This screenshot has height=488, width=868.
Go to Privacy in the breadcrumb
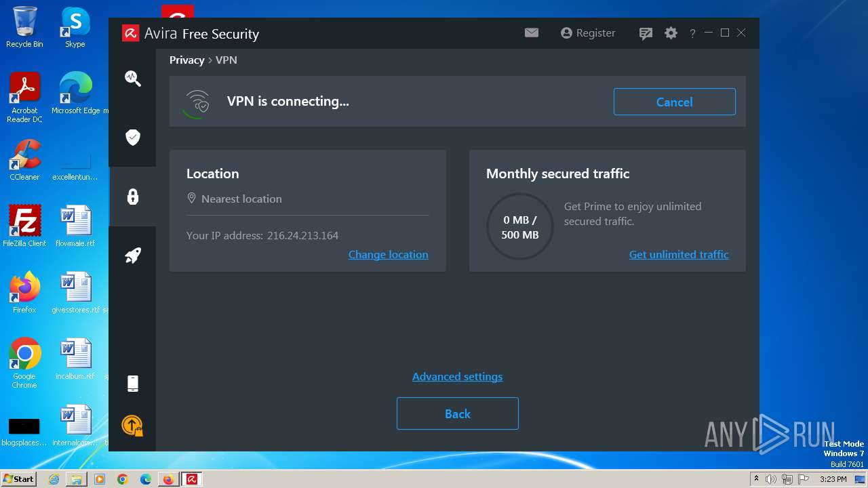pyautogui.click(x=186, y=60)
